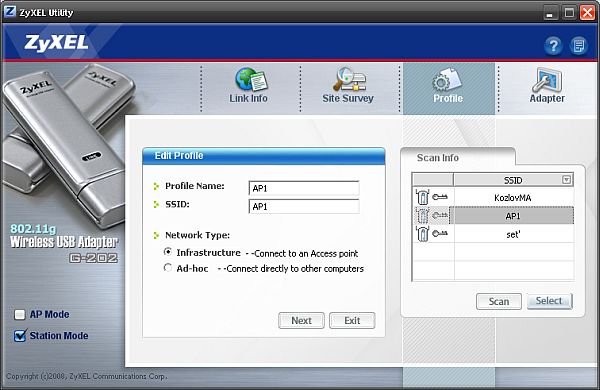This screenshot has width=600, height=390.
Task: Click the Profile gear icon
Action: (447, 80)
